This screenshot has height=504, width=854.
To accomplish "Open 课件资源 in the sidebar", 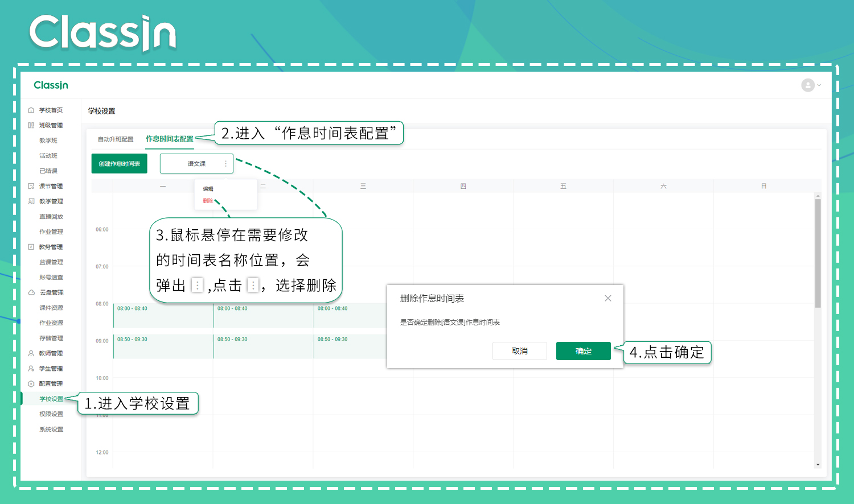I will pos(51,308).
